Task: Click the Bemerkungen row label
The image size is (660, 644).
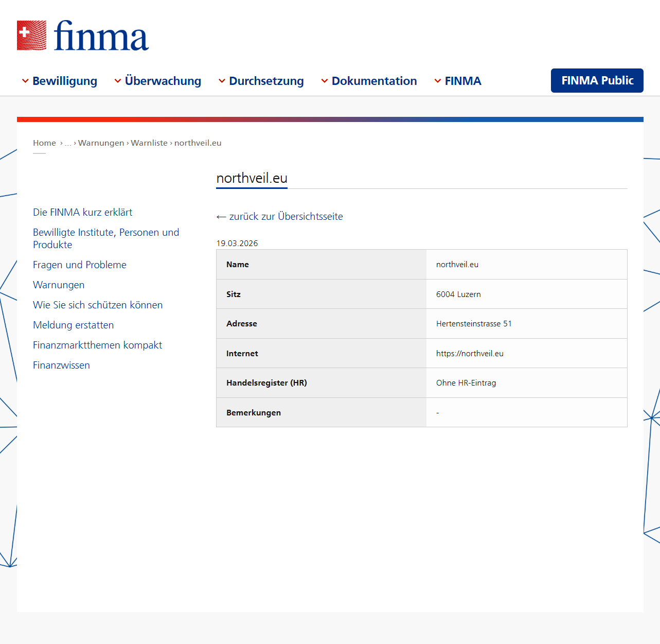Action: pos(254,413)
